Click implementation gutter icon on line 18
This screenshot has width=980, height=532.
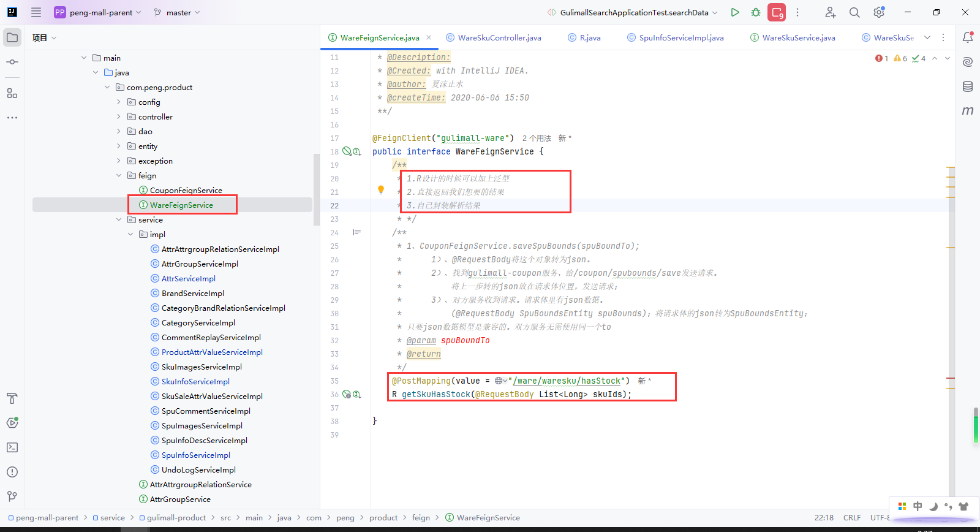point(357,151)
